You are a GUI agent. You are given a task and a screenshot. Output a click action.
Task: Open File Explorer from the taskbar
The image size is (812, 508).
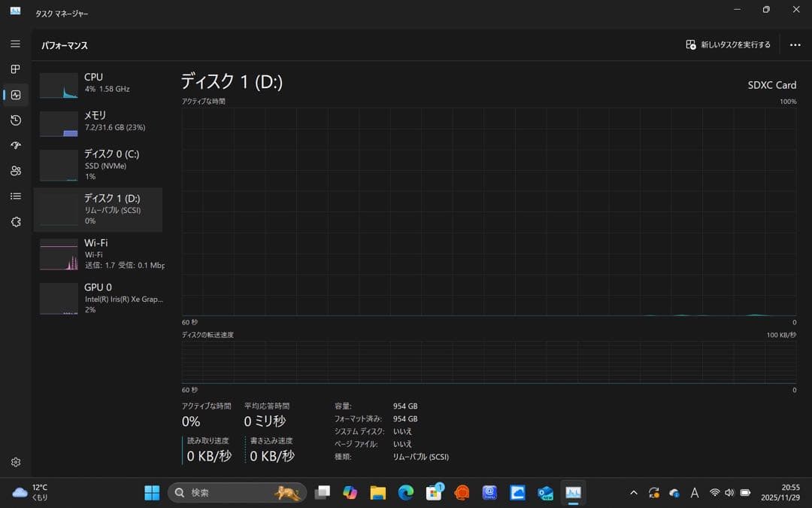(x=377, y=493)
